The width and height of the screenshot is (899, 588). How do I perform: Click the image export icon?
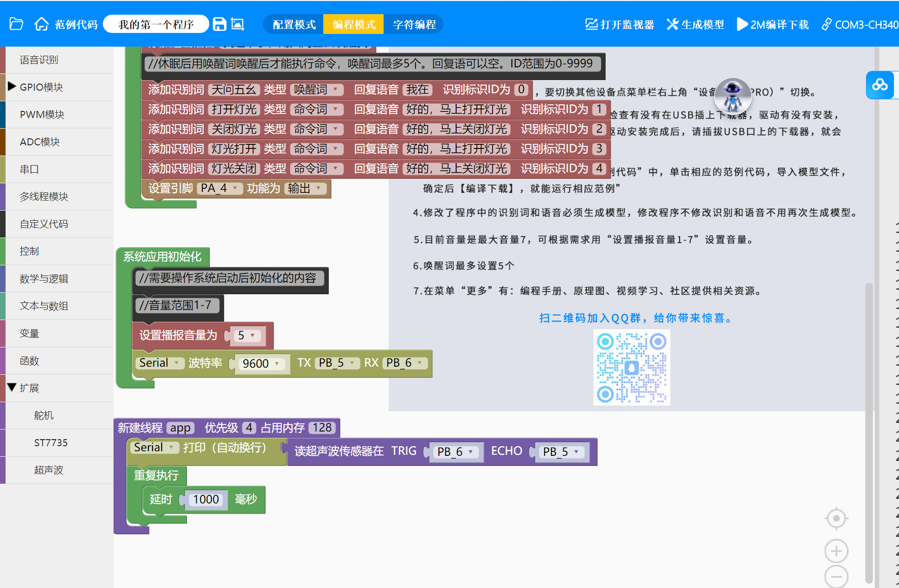tap(237, 24)
